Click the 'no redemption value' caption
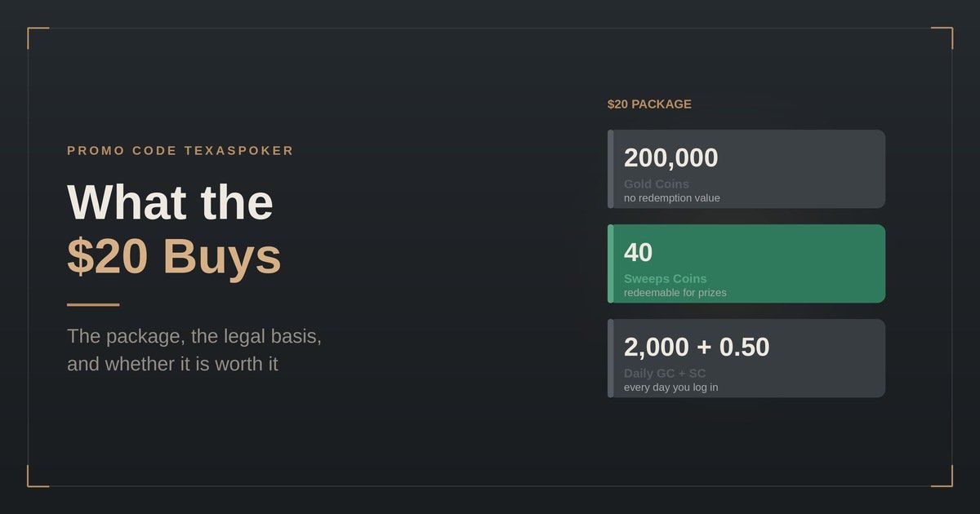 [x=672, y=198]
